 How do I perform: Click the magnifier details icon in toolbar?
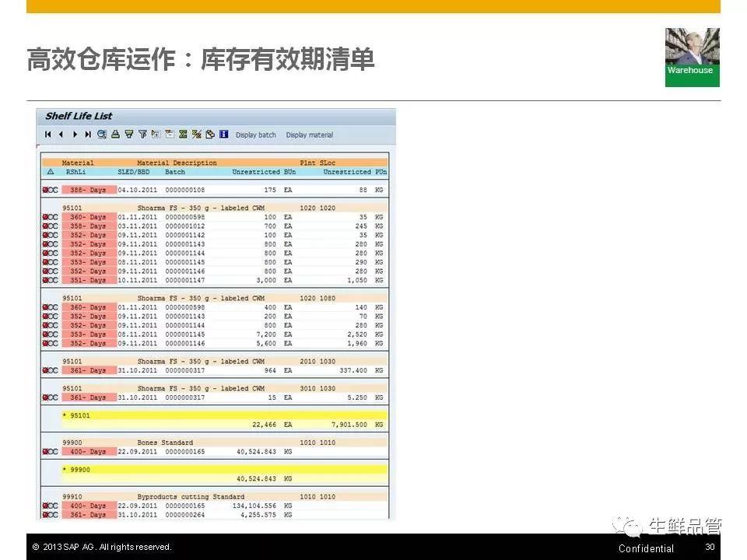102,135
